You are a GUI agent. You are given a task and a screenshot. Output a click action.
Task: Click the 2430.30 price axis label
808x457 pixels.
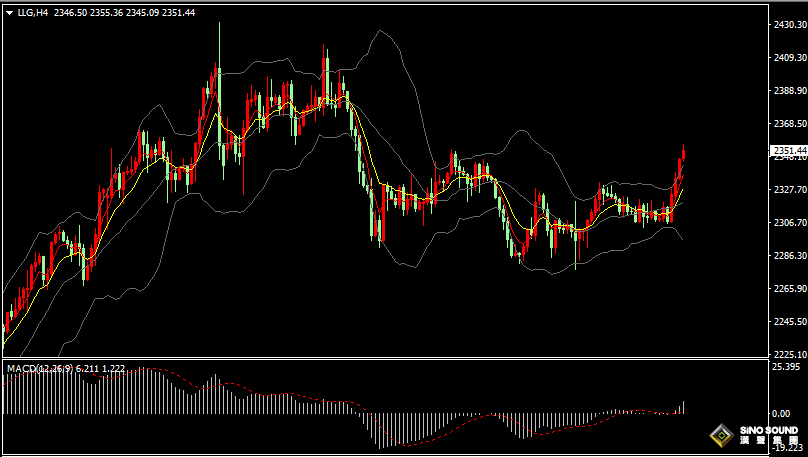pos(789,25)
